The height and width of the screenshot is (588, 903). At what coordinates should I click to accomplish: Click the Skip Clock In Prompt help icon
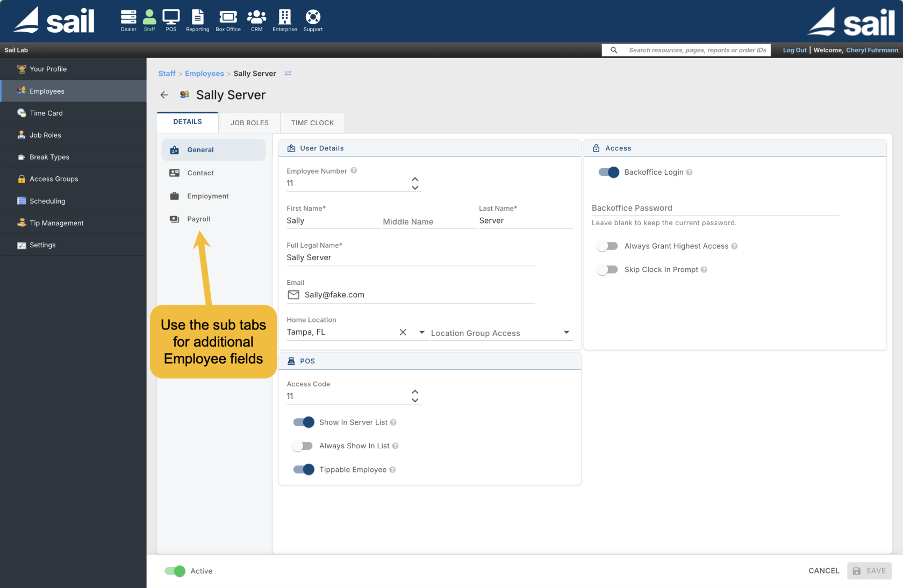[704, 270]
